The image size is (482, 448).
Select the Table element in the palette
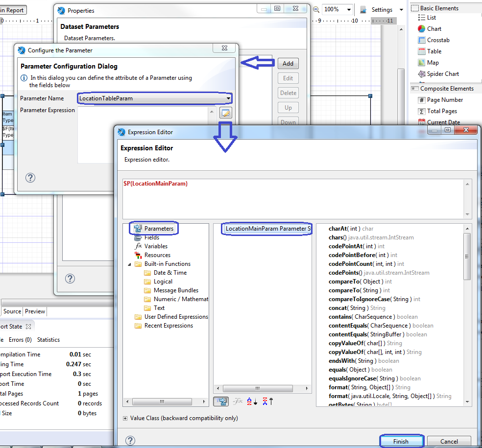coord(430,51)
